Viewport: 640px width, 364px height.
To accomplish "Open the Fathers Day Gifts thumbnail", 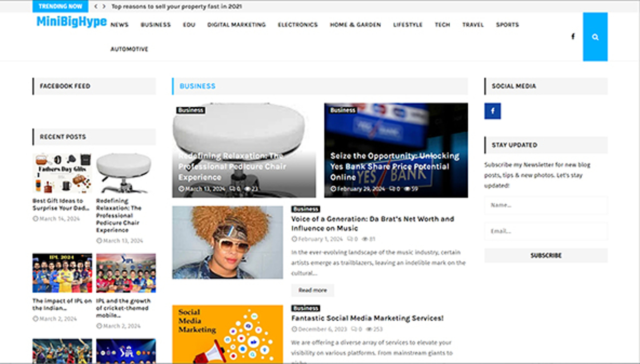I will point(62,173).
